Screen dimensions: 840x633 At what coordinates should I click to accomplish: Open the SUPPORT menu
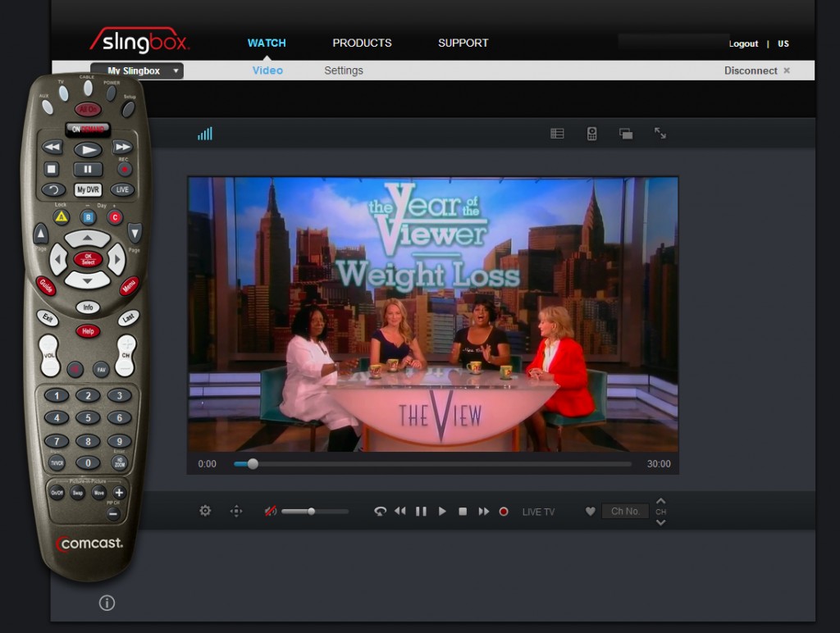[463, 43]
